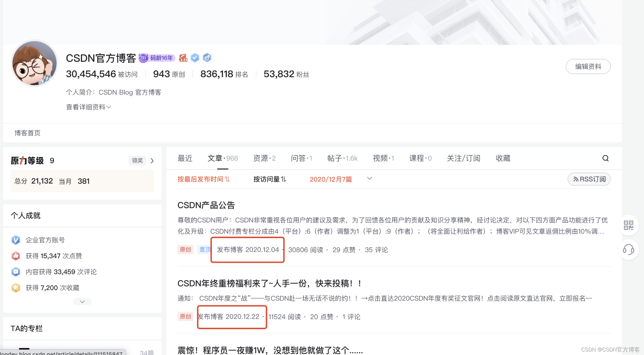This screenshot has height=355, width=644.
Task: Click the search magnifier icon
Action: [605, 158]
